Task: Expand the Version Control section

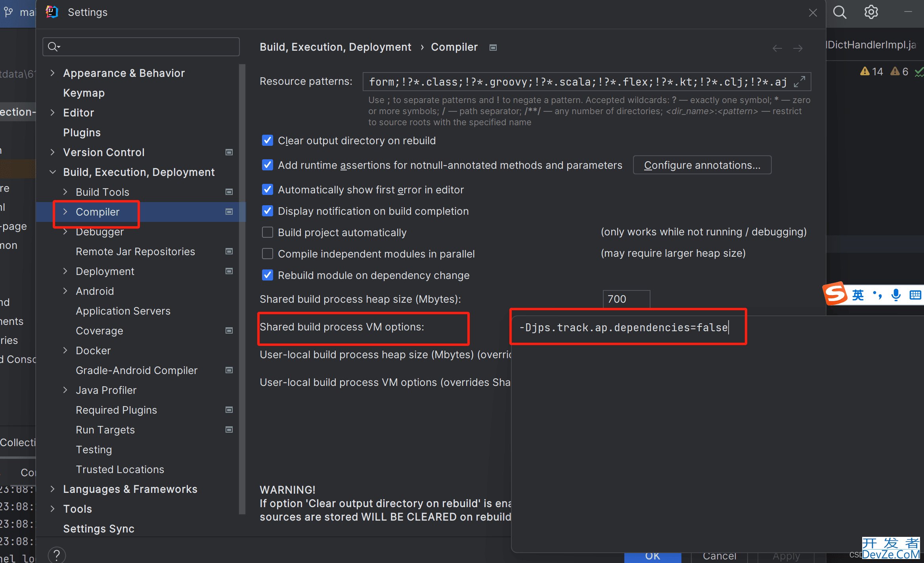Action: [52, 152]
